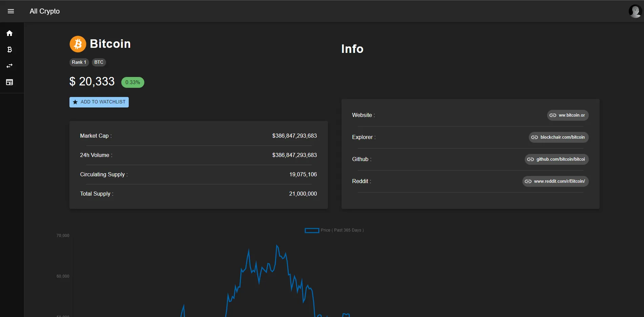Viewport: 644px width, 317px height.
Task: Open the exchange/swap icon in the sidebar
Action: tap(9, 66)
